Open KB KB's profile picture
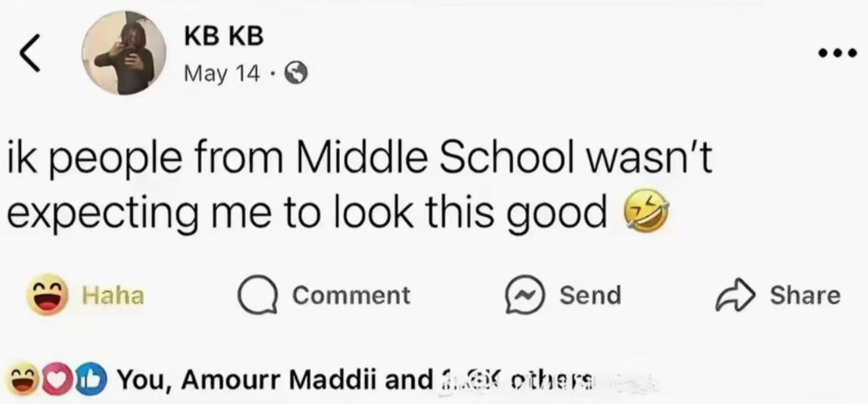The width and height of the screenshot is (868, 404). pos(124,53)
